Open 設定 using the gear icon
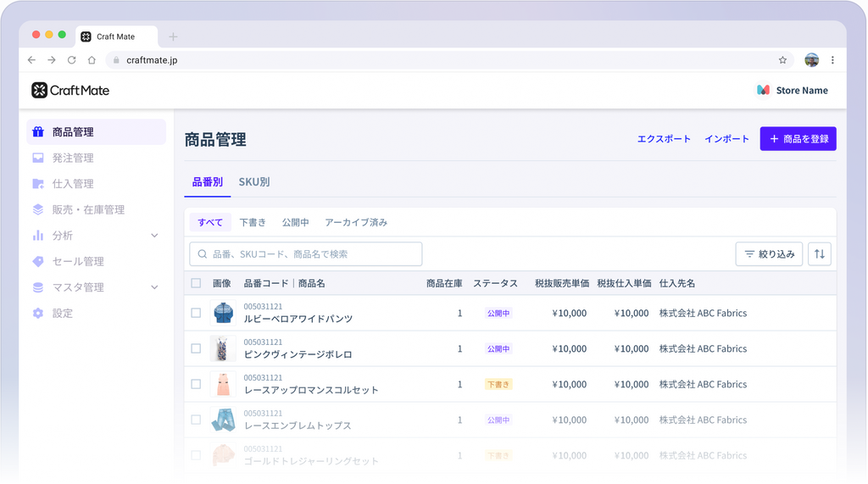Viewport: 868px width, 484px height. (38, 314)
